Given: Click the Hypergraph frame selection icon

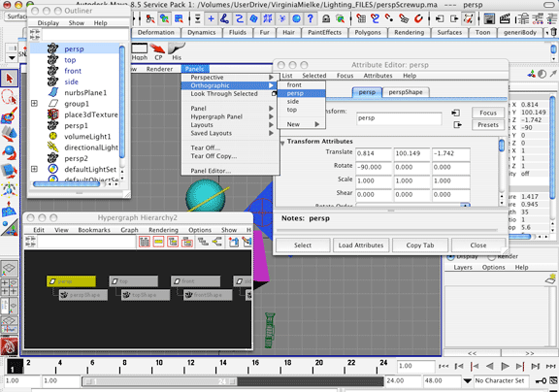Looking at the screenshot, I should (x=158, y=242).
